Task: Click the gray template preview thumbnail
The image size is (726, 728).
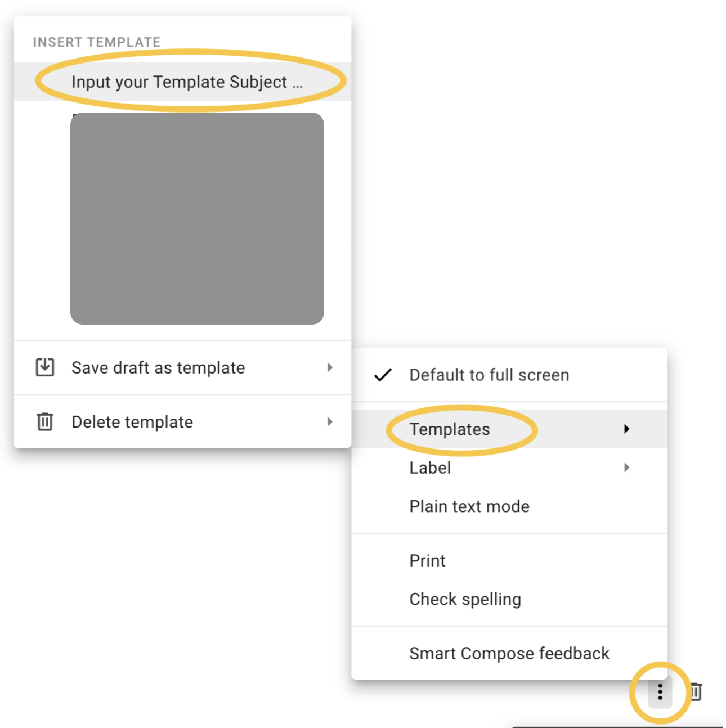Action: point(198,218)
